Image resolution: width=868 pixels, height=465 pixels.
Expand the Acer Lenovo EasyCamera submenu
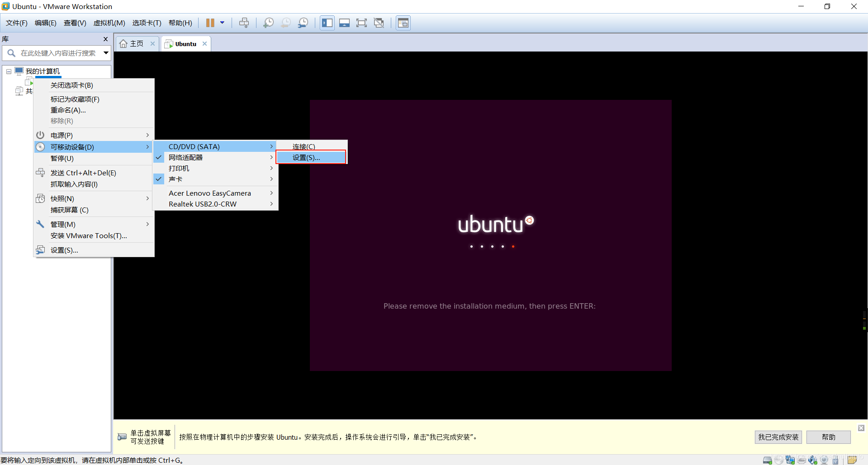[x=215, y=193]
